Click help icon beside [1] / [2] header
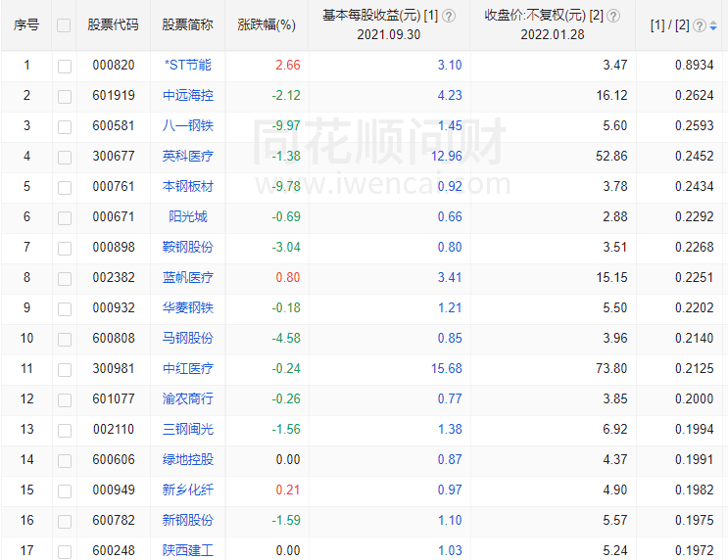This screenshot has height=560, width=728. click(700, 25)
